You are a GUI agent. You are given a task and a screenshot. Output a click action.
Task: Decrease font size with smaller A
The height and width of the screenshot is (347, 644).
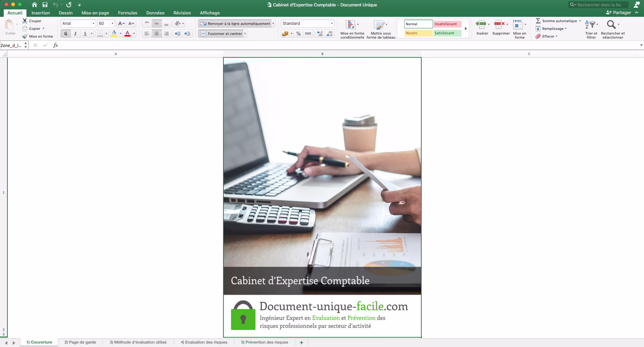point(131,23)
